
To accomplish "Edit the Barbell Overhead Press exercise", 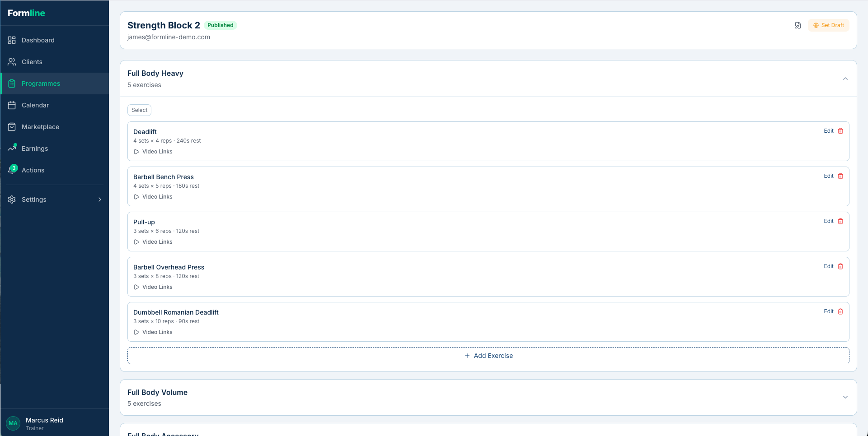I will point(828,266).
